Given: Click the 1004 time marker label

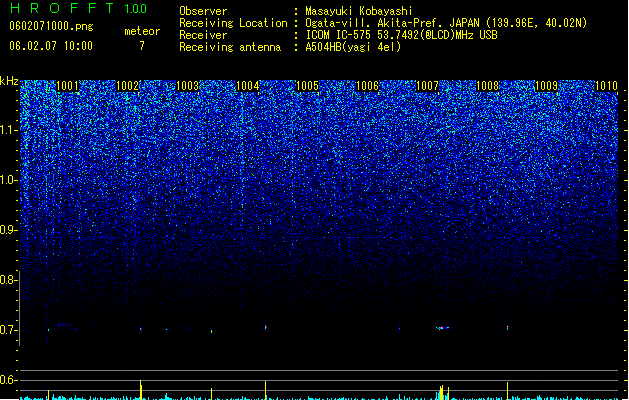Looking at the screenshot, I should point(248,86).
